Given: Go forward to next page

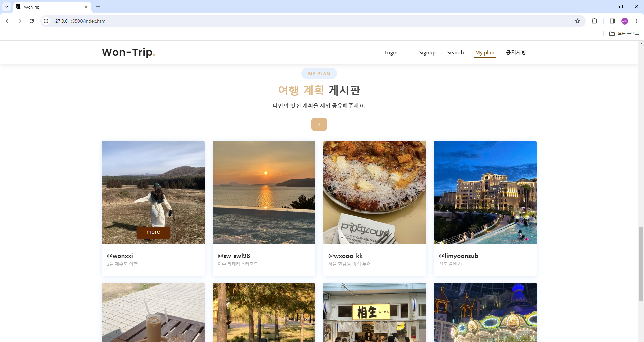Looking at the screenshot, I should click(19, 21).
